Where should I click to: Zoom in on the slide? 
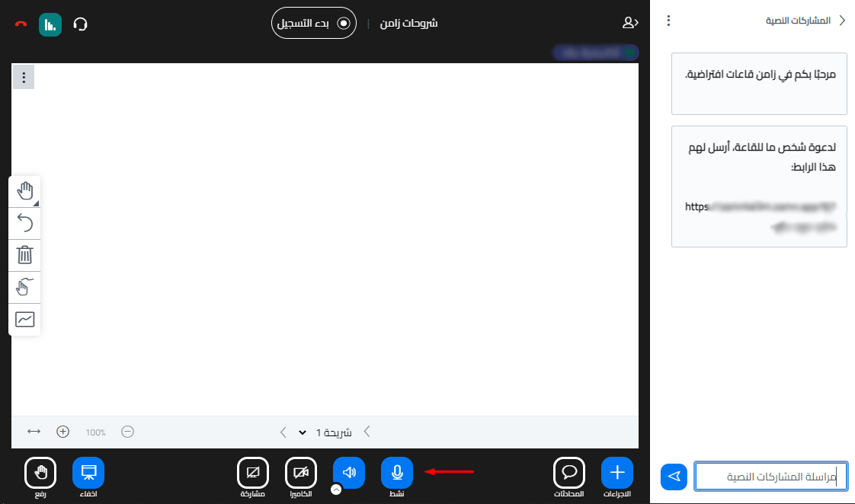62,432
